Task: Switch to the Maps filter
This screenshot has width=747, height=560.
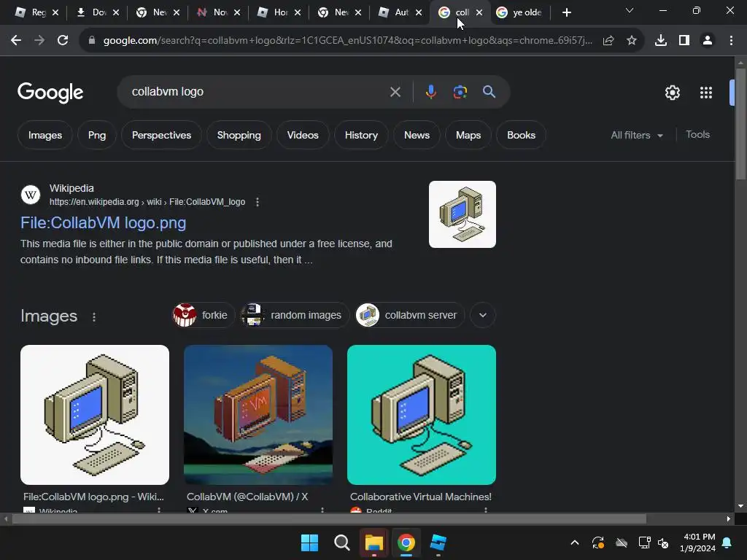Action: (x=468, y=135)
